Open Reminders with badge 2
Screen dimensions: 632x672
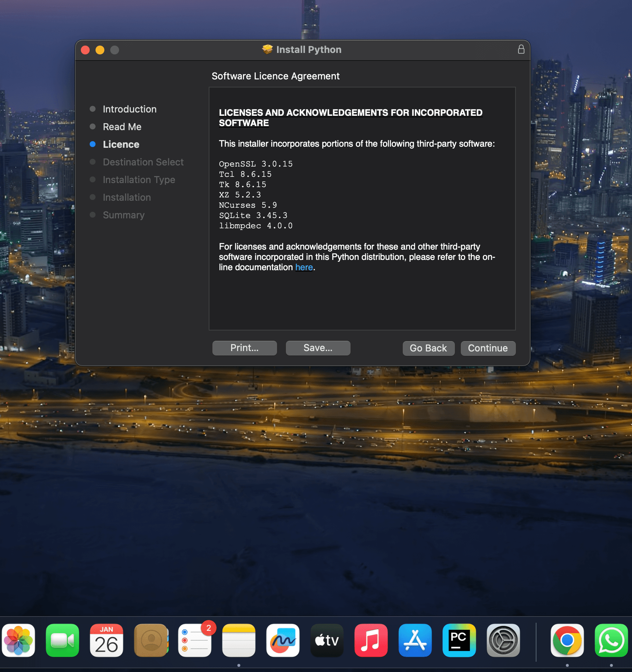(x=195, y=640)
